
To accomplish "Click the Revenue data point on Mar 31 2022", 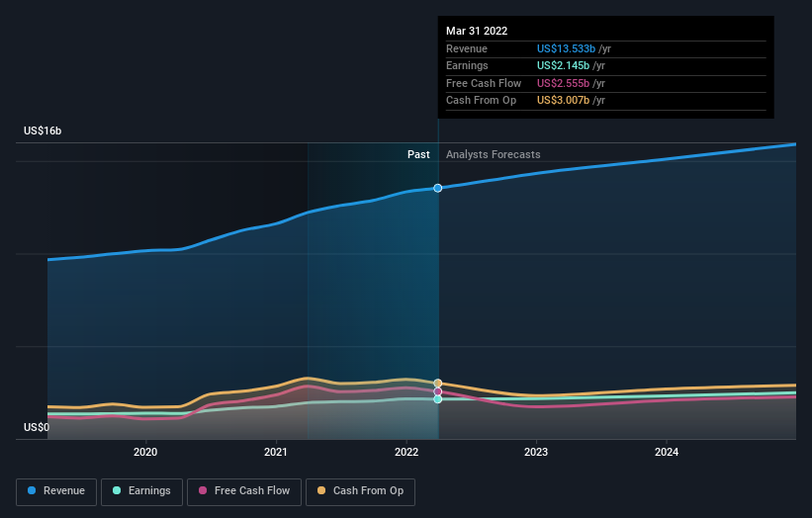I will pyautogui.click(x=437, y=188).
